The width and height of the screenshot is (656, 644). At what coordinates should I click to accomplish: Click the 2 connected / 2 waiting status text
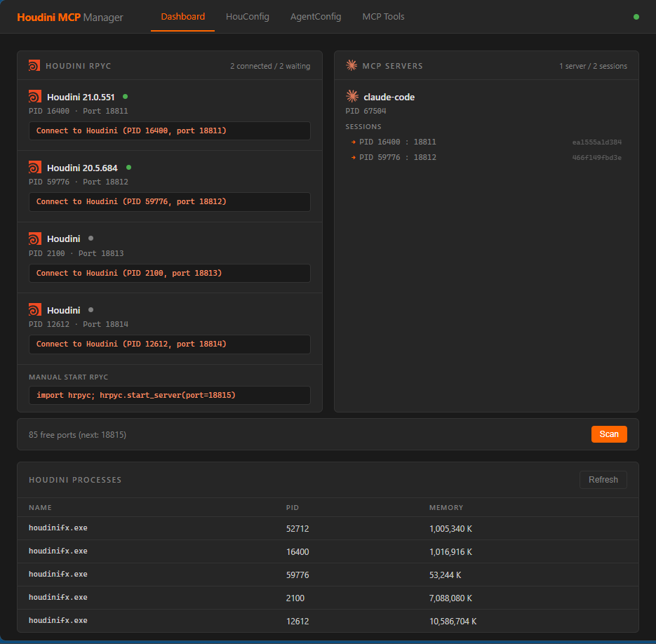pos(270,66)
